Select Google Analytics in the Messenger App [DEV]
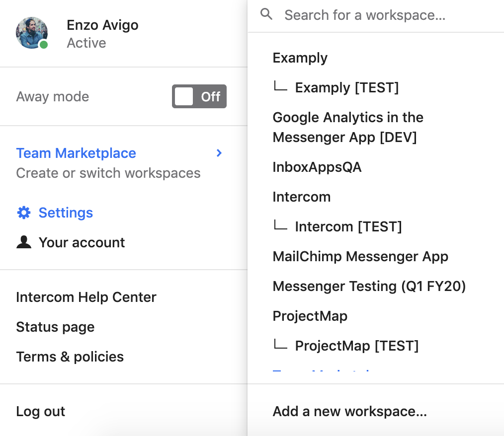This screenshot has width=504, height=436. (x=348, y=128)
